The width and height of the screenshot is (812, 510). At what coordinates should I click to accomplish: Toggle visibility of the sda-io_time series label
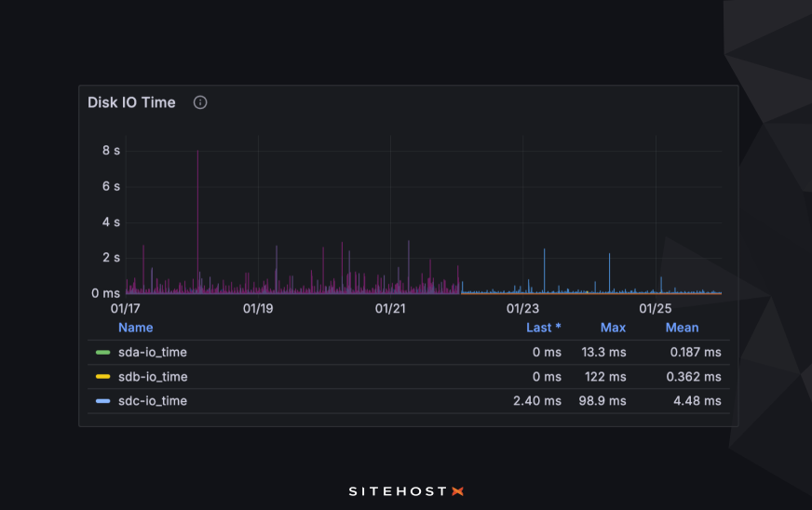(153, 353)
